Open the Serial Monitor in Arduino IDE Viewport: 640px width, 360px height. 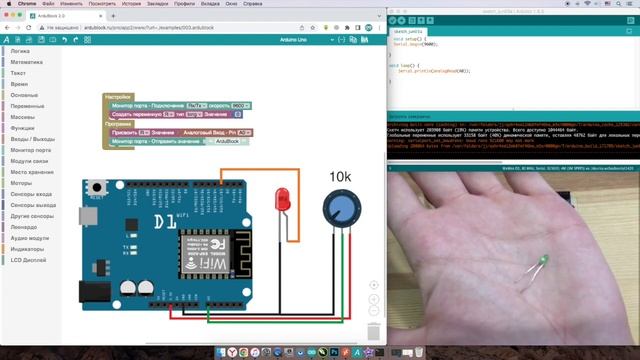pyautogui.click(x=631, y=20)
